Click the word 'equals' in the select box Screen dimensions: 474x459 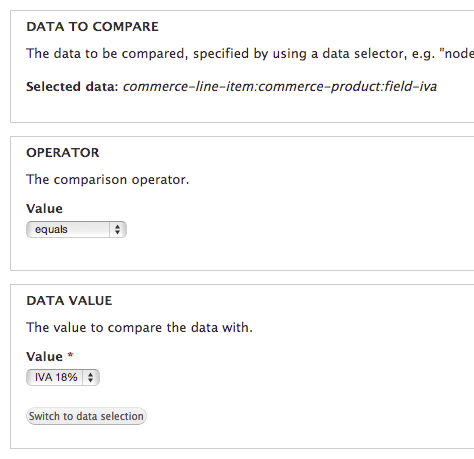tap(51, 229)
